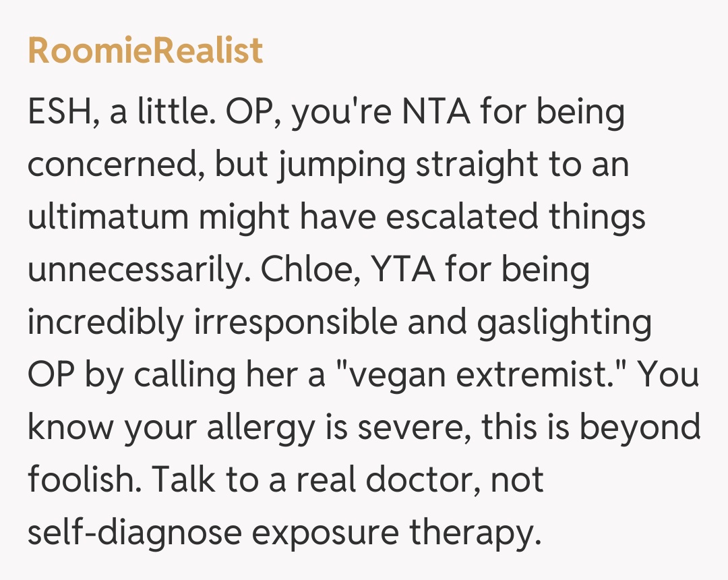Click the word "incredibly" in the comment
Viewport: 728px width, 580px height.
(x=104, y=322)
